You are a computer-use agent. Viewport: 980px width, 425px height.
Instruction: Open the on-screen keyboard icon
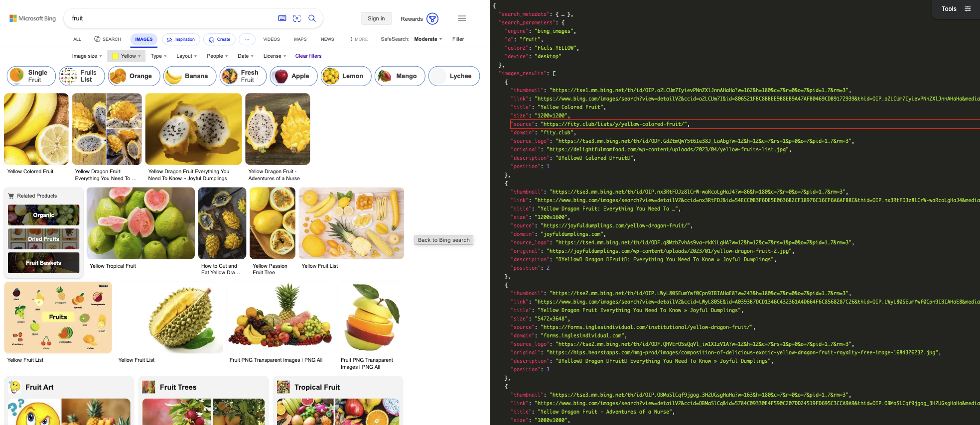point(282,18)
